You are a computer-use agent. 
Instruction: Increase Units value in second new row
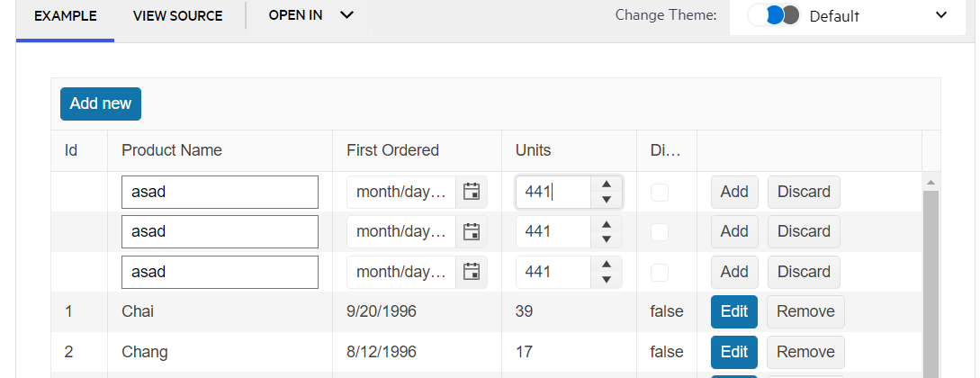pyautogui.click(x=607, y=224)
